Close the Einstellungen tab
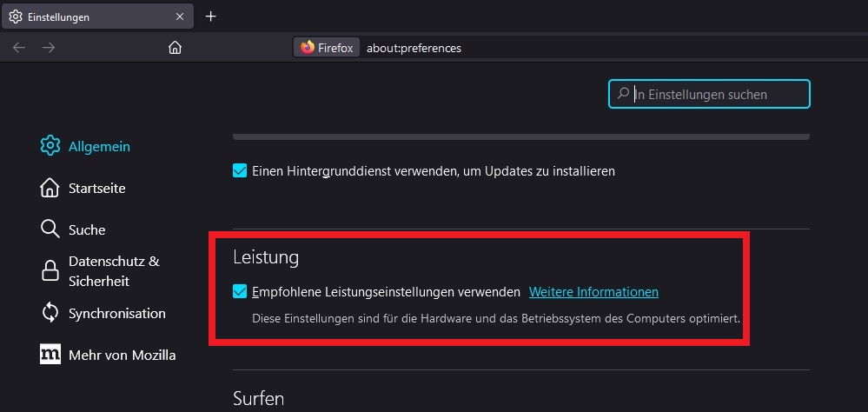This screenshot has height=412, width=868. pos(180,17)
